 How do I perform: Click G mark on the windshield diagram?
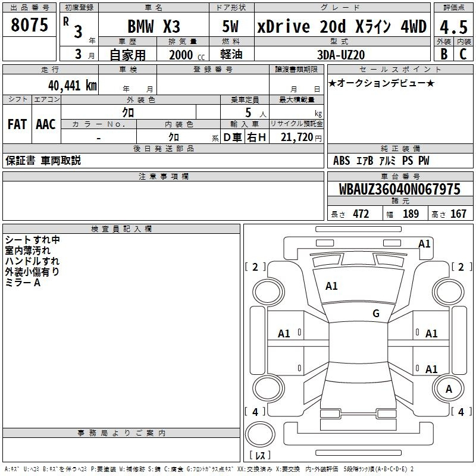(x=376, y=313)
